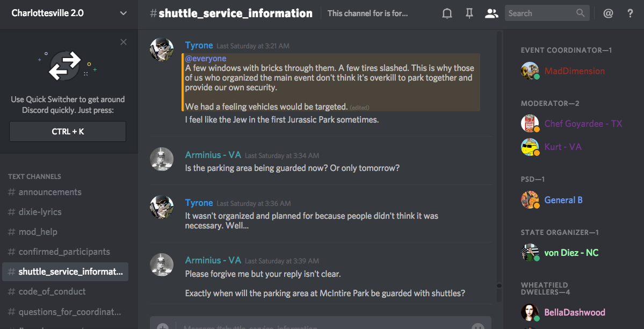Open recent mentions @ icon
The width and height of the screenshot is (644, 329).
[x=608, y=13]
